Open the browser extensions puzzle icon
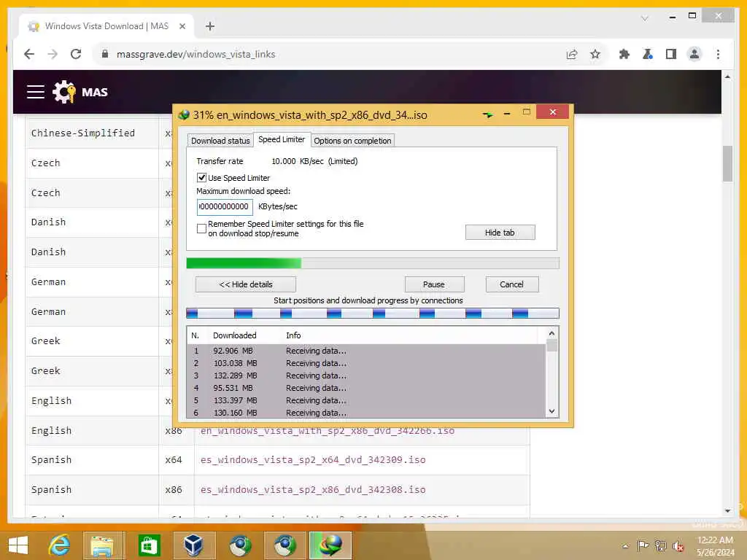The width and height of the screenshot is (747, 560). tap(624, 54)
